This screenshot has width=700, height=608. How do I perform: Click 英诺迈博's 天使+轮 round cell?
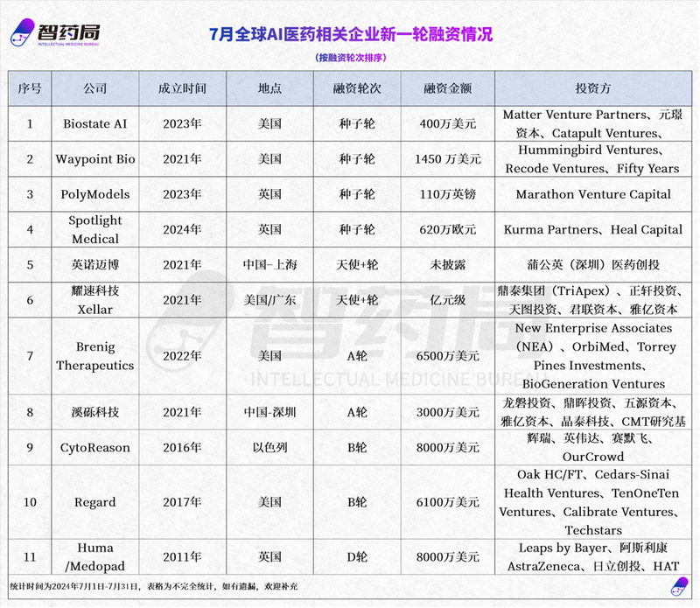click(357, 265)
